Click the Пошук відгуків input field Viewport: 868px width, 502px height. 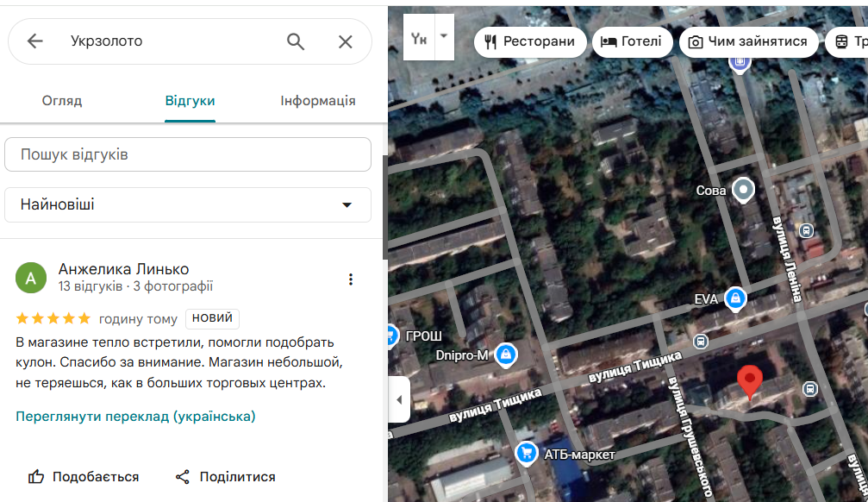coord(188,154)
